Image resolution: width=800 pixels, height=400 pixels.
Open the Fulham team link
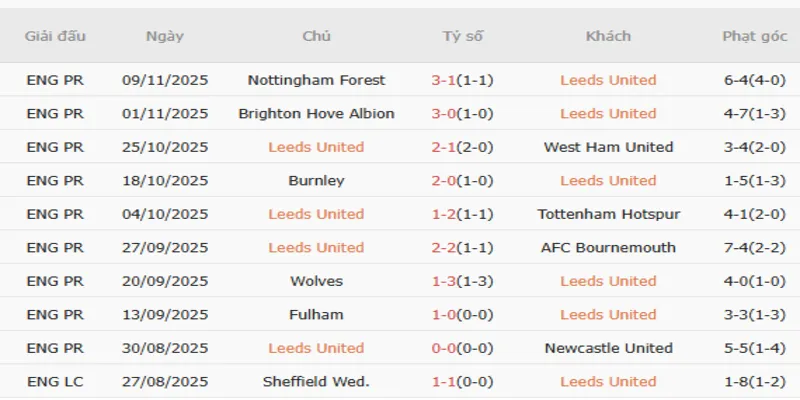(x=316, y=315)
